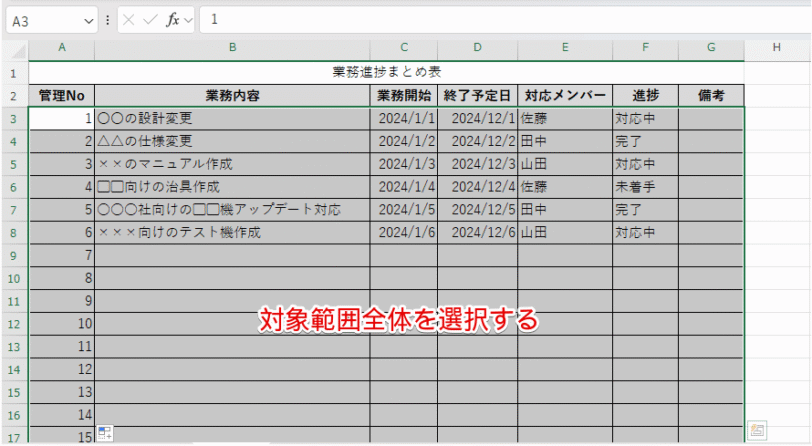The width and height of the screenshot is (812, 446).
Task: Click cell △△の仕様変更
Action: pyautogui.click(x=233, y=141)
